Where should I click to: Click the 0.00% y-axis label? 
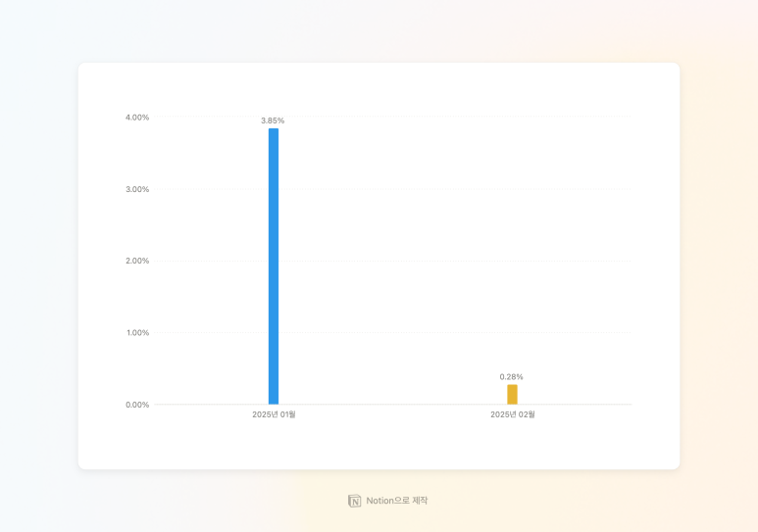click(137, 405)
